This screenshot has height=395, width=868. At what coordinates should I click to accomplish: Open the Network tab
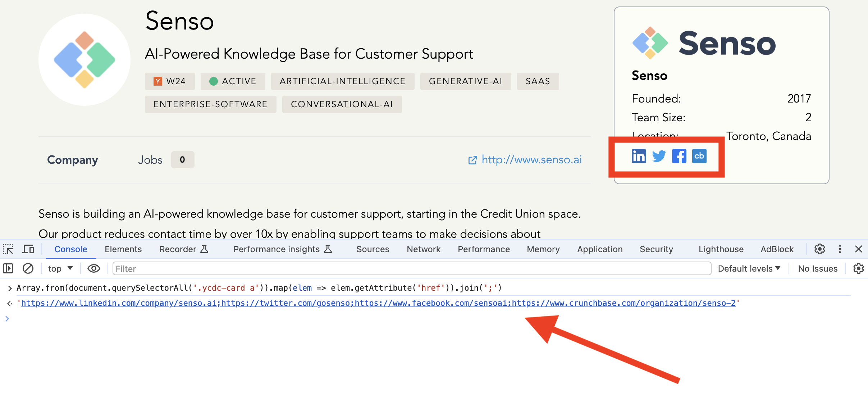point(424,249)
